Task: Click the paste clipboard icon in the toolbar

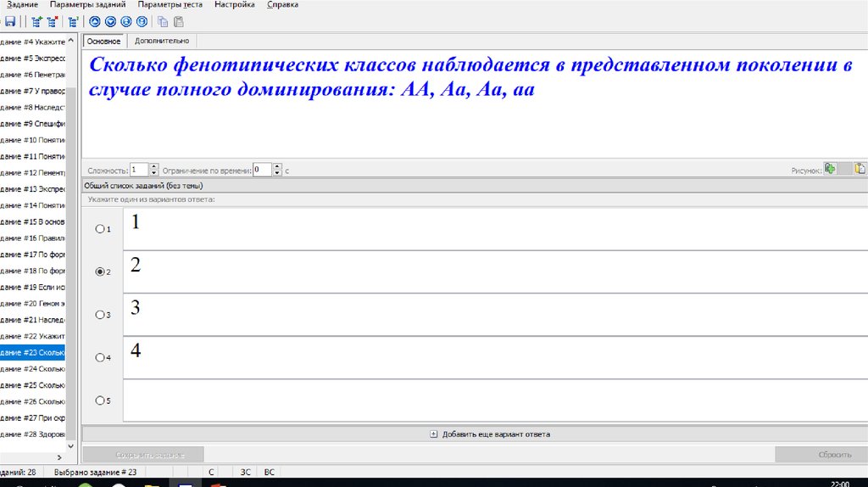Action: pos(178,21)
